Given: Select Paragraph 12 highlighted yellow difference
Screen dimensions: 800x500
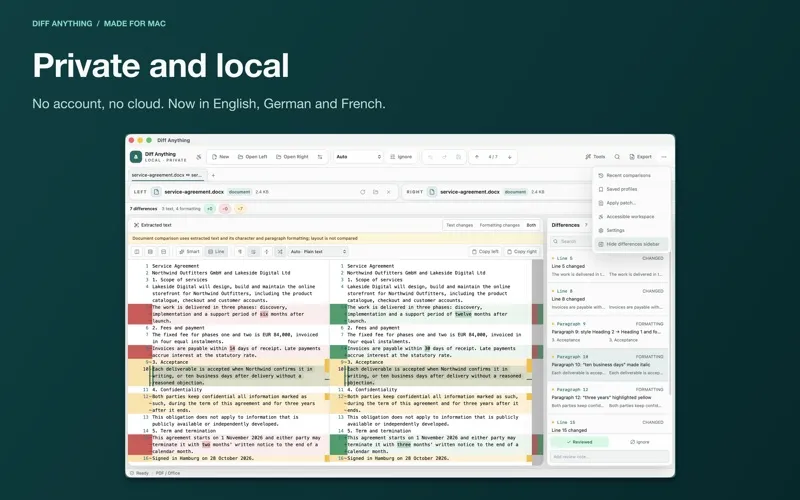Looking at the screenshot, I should tap(607, 397).
